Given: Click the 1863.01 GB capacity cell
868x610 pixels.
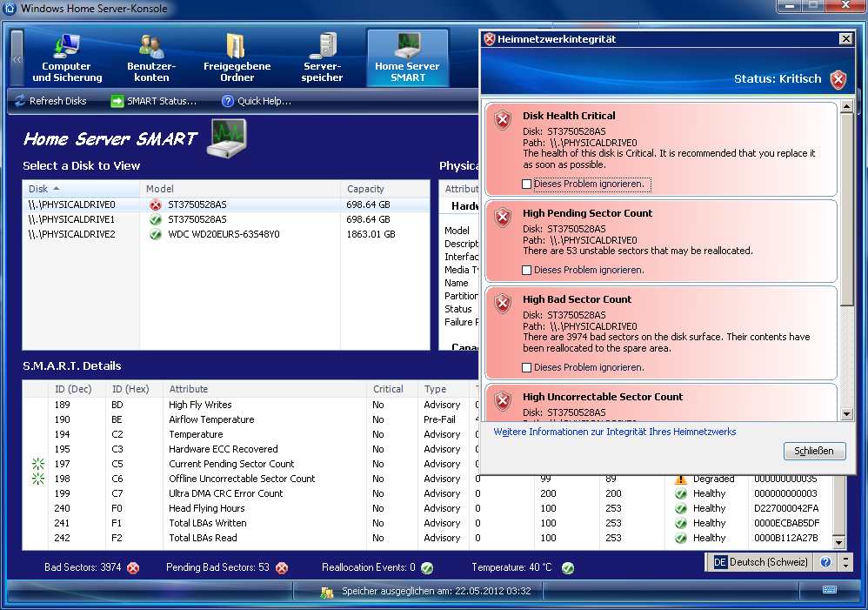Looking at the screenshot, I should [x=371, y=234].
